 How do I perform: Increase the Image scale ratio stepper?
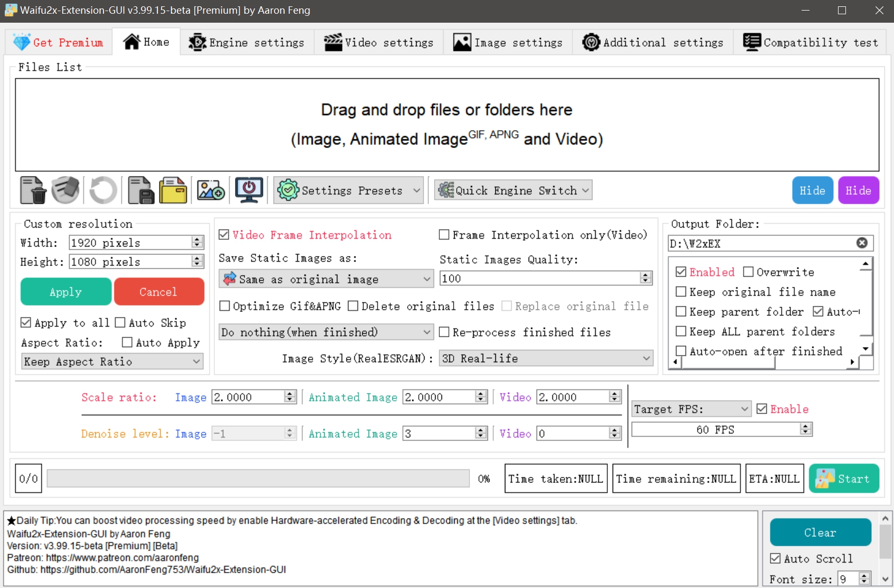pyautogui.click(x=290, y=394)
